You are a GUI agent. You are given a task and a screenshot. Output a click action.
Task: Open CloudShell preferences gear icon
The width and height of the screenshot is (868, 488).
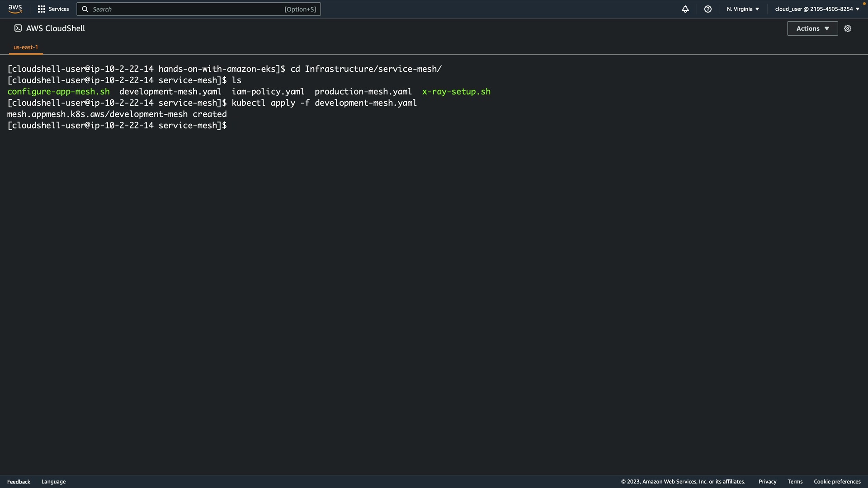(848, 28)
